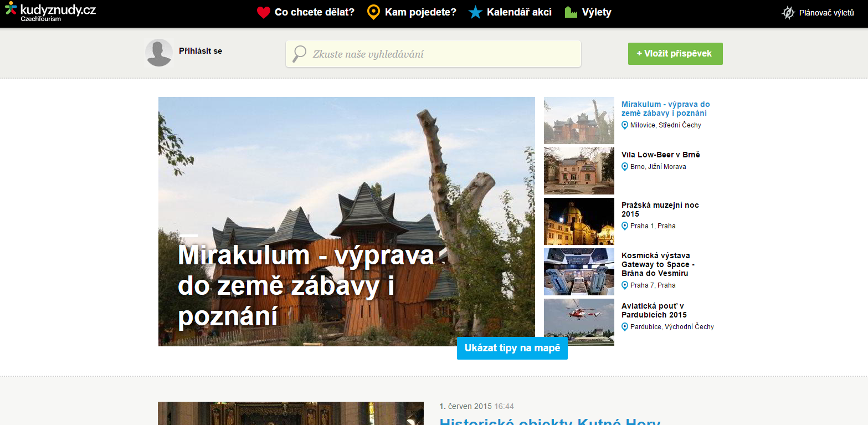
Task: Select the Gateway to Space cockpit thumbnail
Action: pyautogui.click(x=579, y=272)
